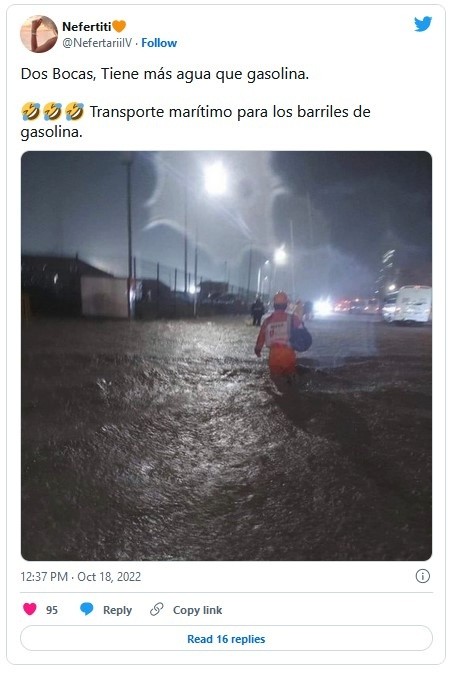Select the Copy link text
The width and height of the screenshot is (451, 675).
click(x=198, y=610)
